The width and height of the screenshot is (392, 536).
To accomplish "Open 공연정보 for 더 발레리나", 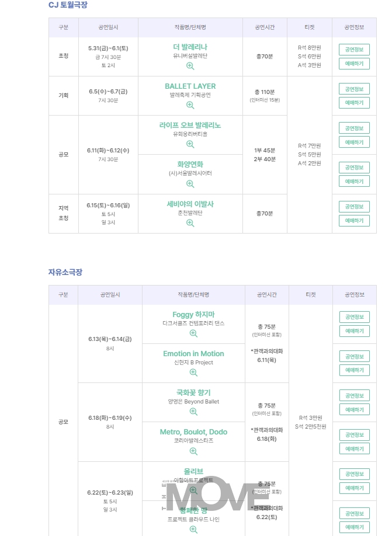I will (x=355, y=50).
